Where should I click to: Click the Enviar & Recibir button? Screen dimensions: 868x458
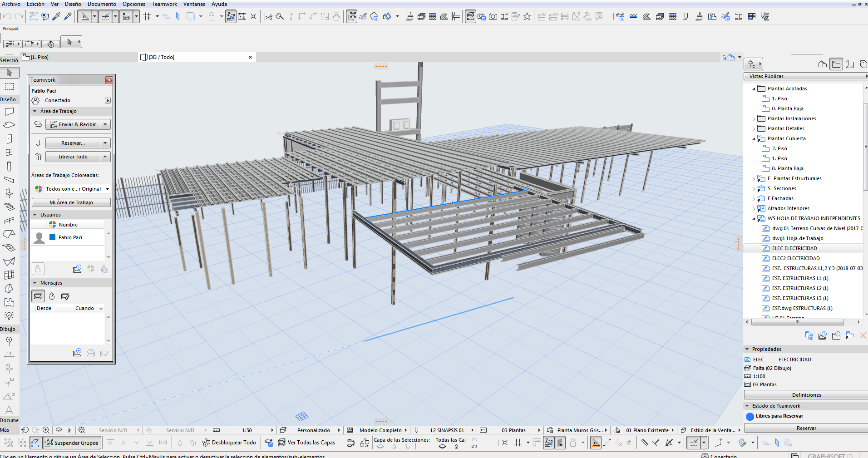(73, 124)
